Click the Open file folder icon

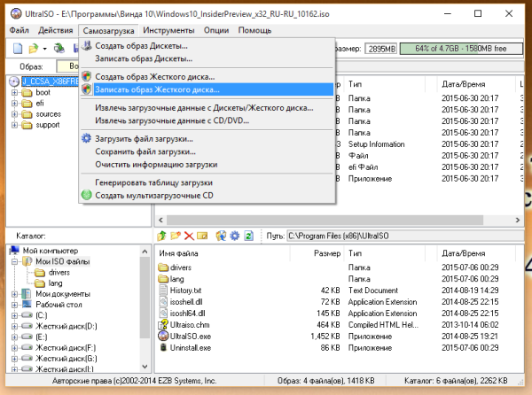[x=34, y=49]
